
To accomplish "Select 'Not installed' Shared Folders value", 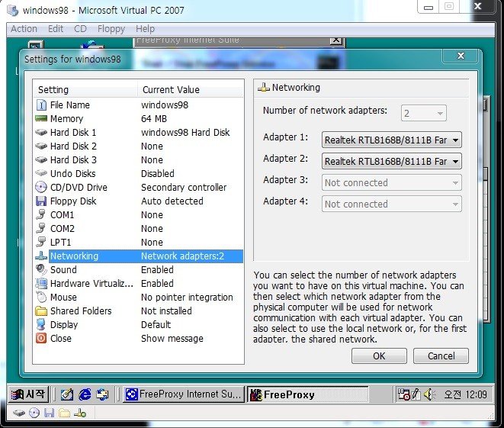I will pos(166,311).
